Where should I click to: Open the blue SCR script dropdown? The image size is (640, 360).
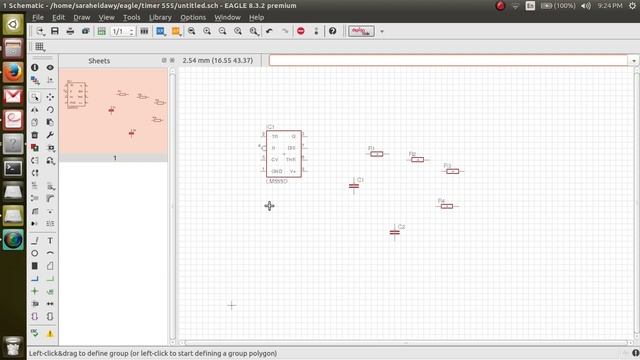pyautogui.click(x=161, y=31)
